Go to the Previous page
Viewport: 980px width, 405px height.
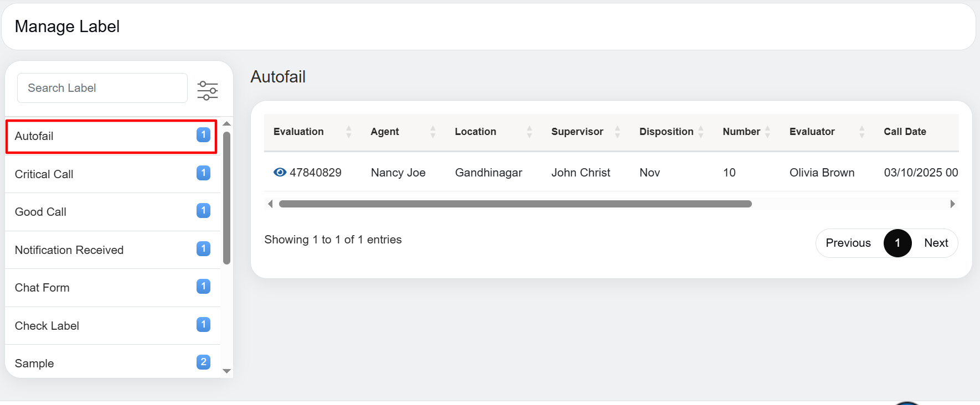coord(848,243)
